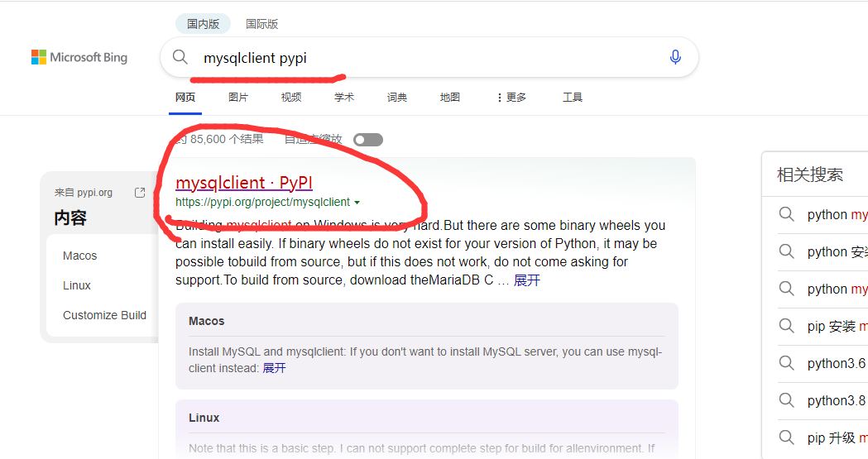Start voice search with the microphone icon

pyautogui.click(x=675, y=57)
